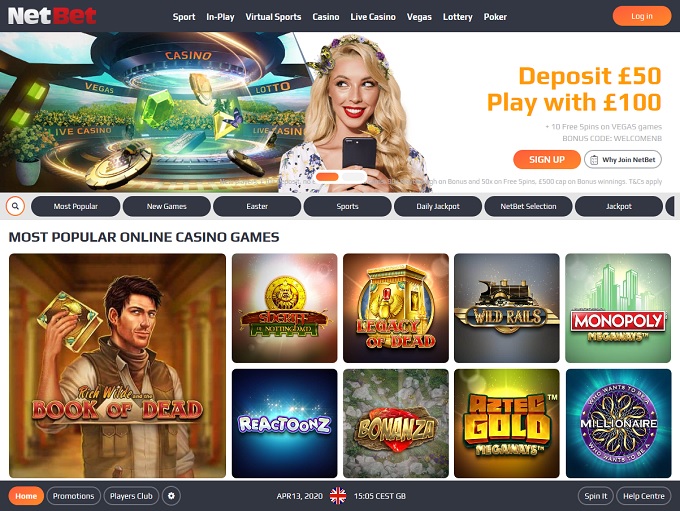The width and height of the screenshot is (680, 511).
Task: Switch to the second white banner slide indicator
Action: (353, 177)
